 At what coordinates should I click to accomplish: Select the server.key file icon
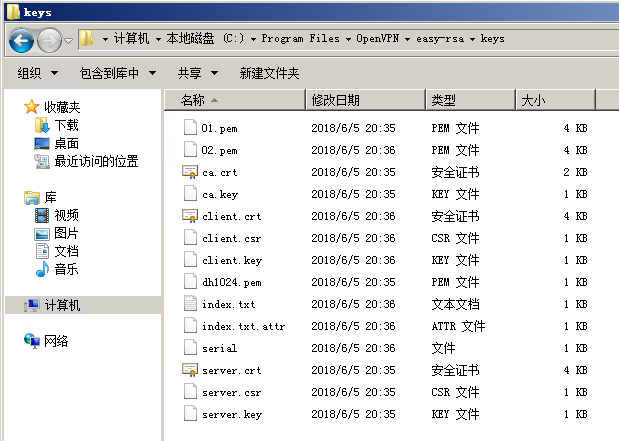(190, 413)
